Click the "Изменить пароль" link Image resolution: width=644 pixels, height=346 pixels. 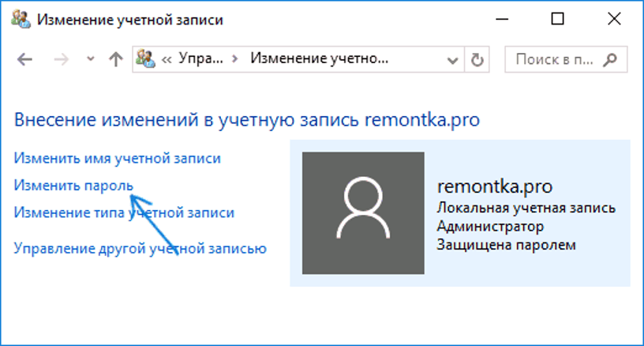(x=73, y=184)
